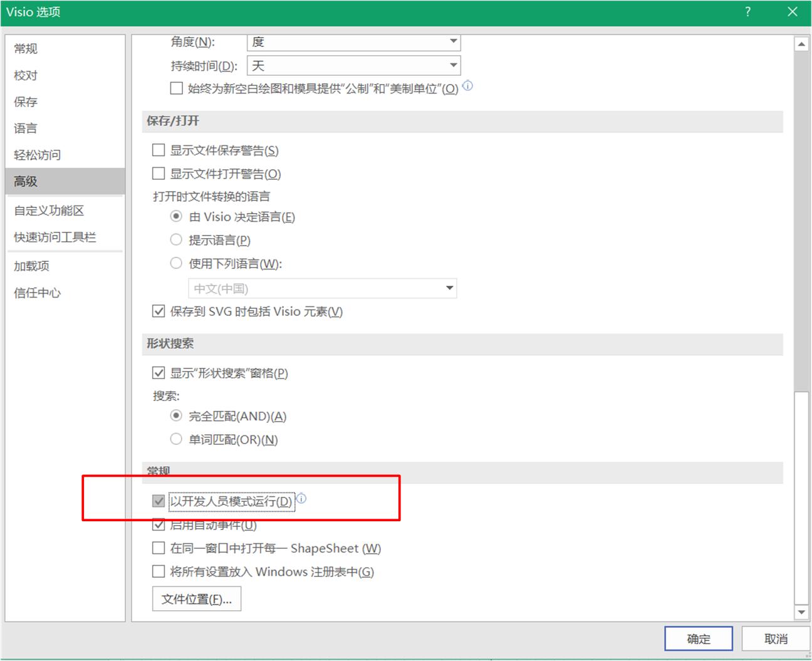
Task: Open the 语言 options category
Action: [65, 128]
